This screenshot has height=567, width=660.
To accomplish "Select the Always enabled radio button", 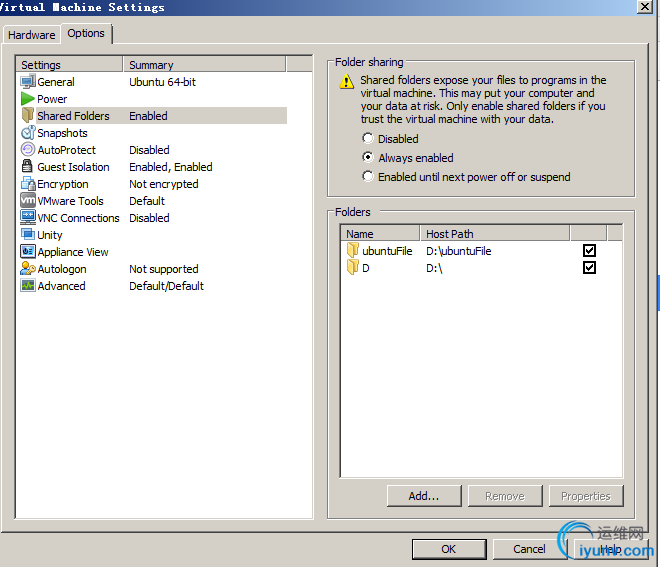I will (368, 157).
